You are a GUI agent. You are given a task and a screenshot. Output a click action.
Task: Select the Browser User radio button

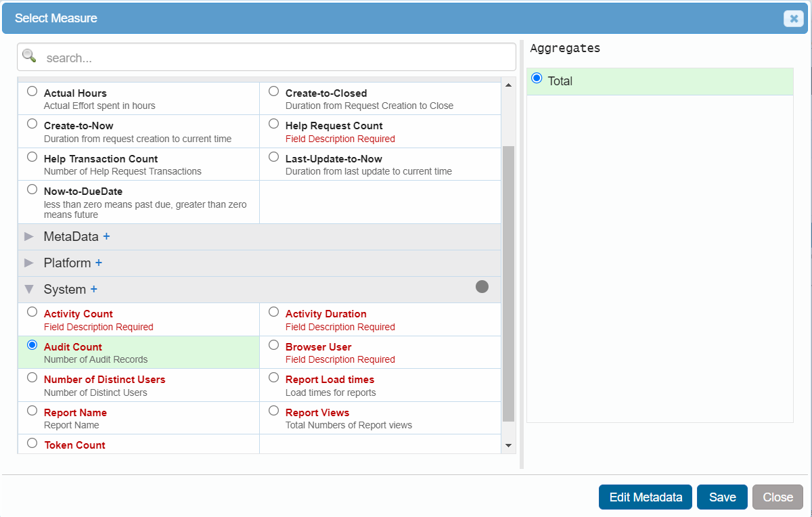[x=273, y=345]
